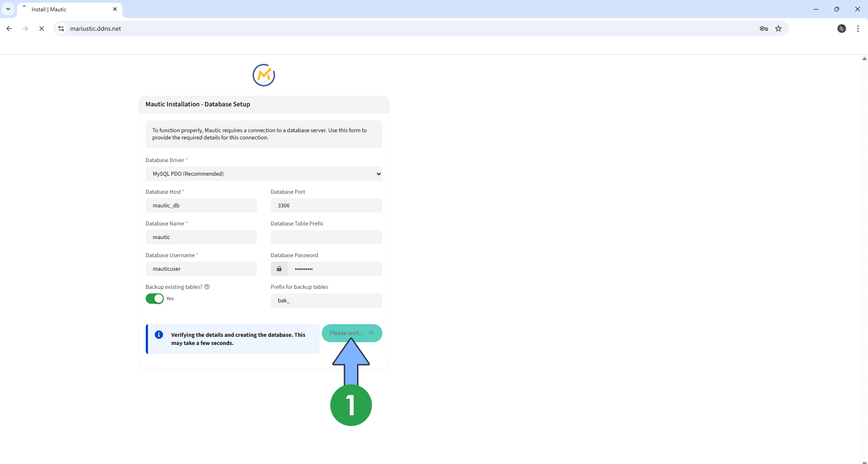Click the Mautic logo icon
The height and width of the screenshot is (464, 868).
point(264,75)
